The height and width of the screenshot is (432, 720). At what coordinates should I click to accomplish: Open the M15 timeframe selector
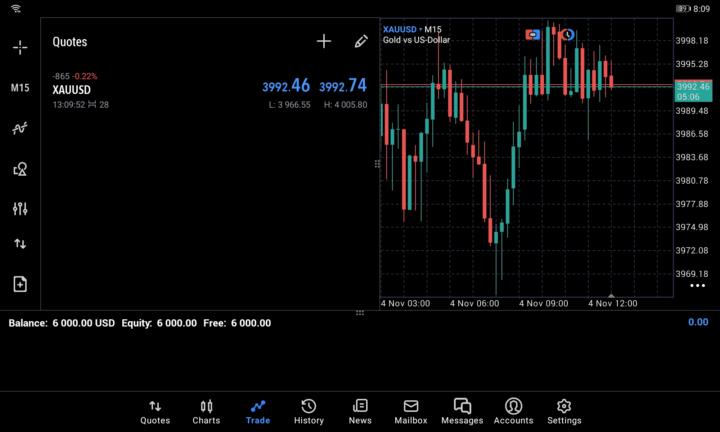pos(20,88)
